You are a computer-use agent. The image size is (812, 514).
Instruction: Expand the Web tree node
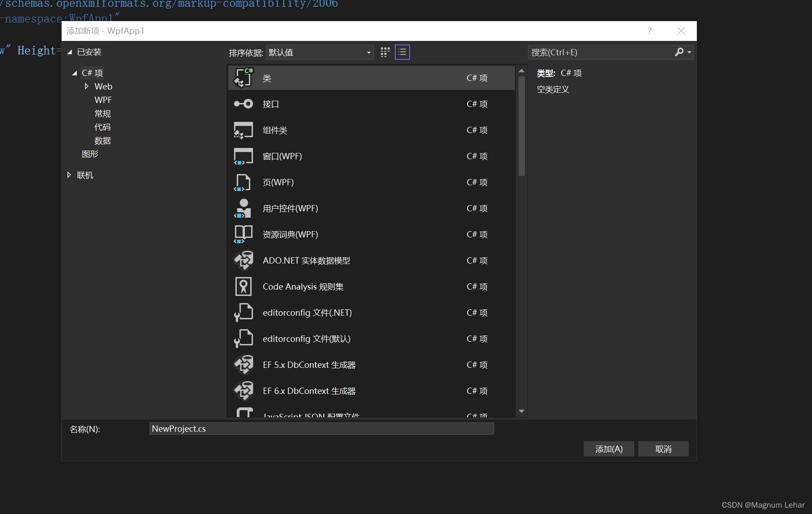pos(86,86)
